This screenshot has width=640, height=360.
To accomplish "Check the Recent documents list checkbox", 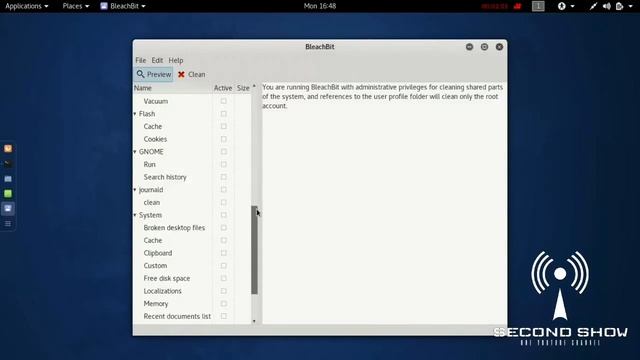I will click(x=224, y=316).
